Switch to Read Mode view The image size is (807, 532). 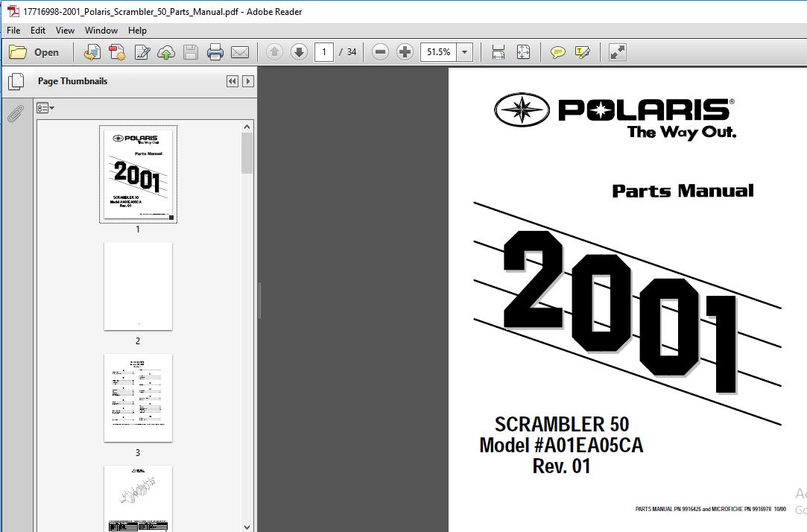[x=617, y=52]
